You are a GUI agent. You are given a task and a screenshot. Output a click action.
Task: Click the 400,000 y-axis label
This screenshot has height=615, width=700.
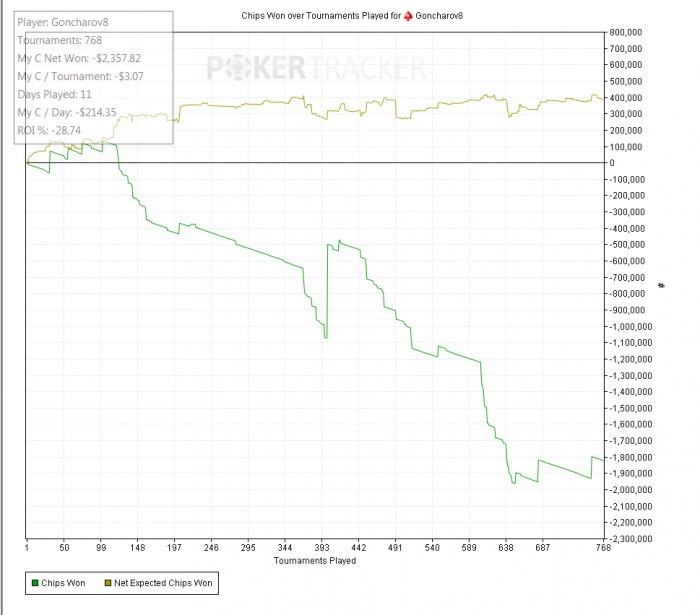(626, 97)
